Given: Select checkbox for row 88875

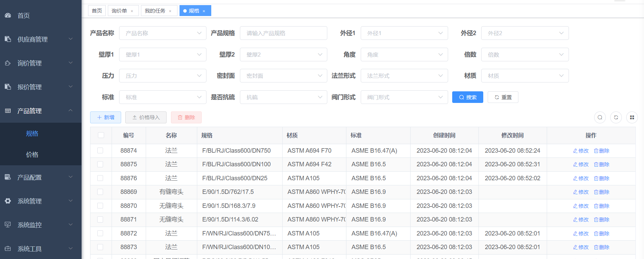Looking at the screenshot, I should 100,164.
